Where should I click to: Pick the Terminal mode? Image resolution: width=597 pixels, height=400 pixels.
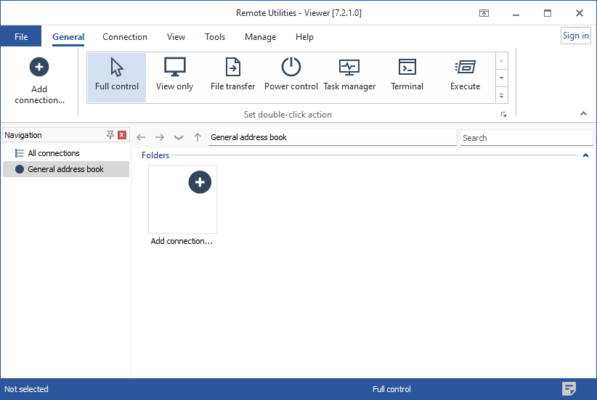[407, 77]
